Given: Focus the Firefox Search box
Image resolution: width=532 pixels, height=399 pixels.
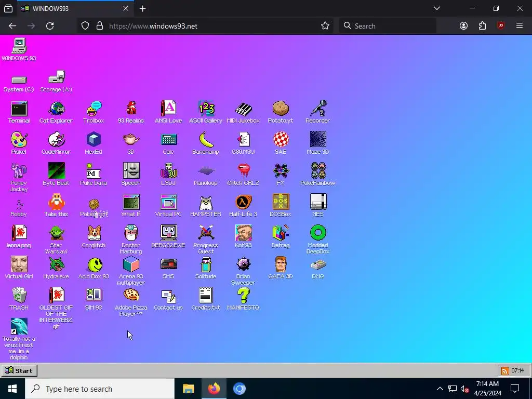Looking at the screenshot, I should pyautogui.click(x=388, y=26).
